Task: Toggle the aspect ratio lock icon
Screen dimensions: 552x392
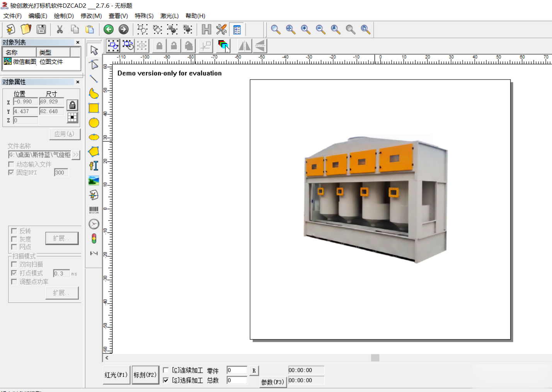Action: [72, 105]
